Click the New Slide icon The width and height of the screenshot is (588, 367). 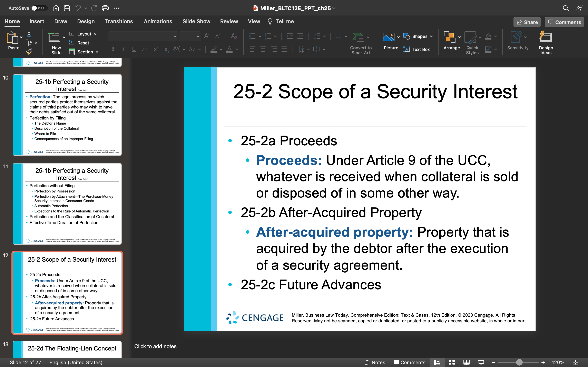[54, 37]
